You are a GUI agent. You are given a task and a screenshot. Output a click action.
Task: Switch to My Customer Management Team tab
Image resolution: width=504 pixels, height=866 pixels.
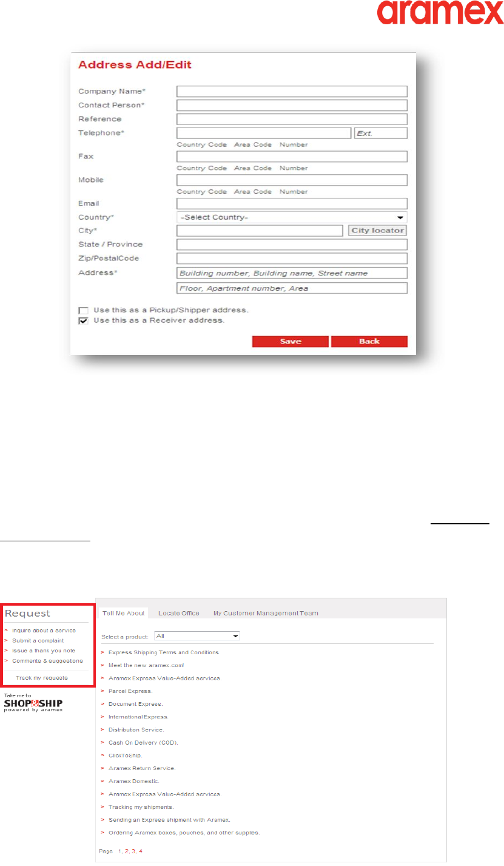pos(266,613)
